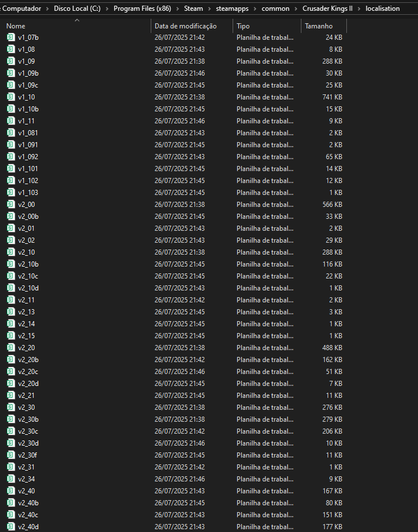This screenshot has height=532, width=418.
Task: Select file name v2_30c
Action: coord(28,431)
